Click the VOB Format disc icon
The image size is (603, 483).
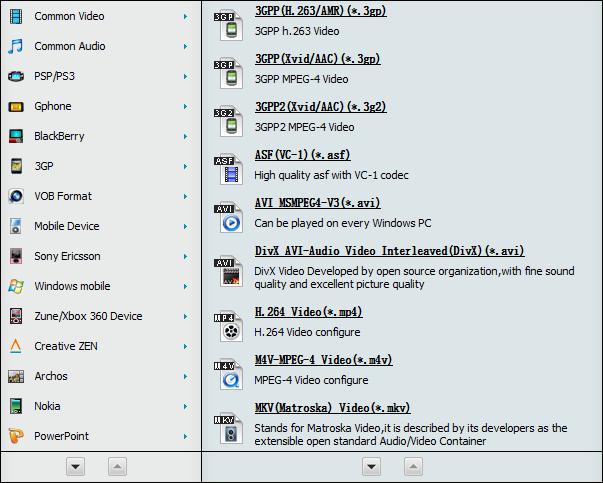[x=16, y=197]
